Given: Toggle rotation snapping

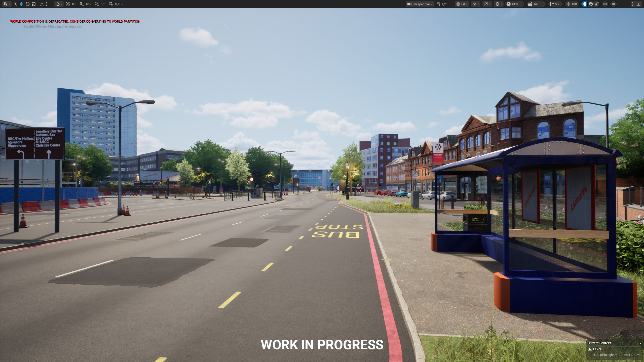Looking at the screenshot, I should [97, 4].
